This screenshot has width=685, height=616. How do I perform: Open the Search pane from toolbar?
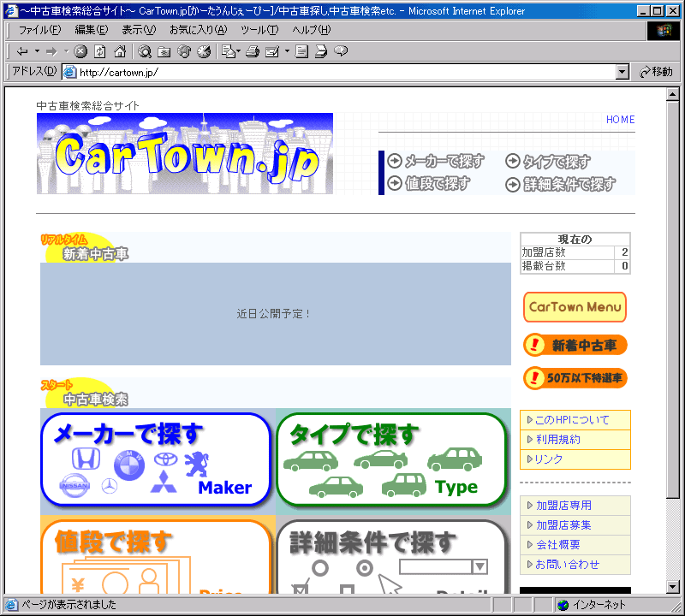pos(145,51)
